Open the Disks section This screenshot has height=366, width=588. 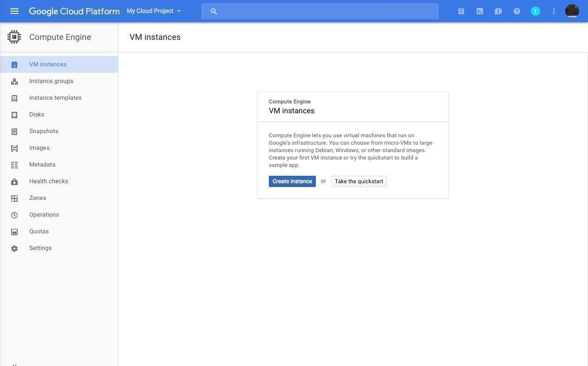(x=59, y=115)
